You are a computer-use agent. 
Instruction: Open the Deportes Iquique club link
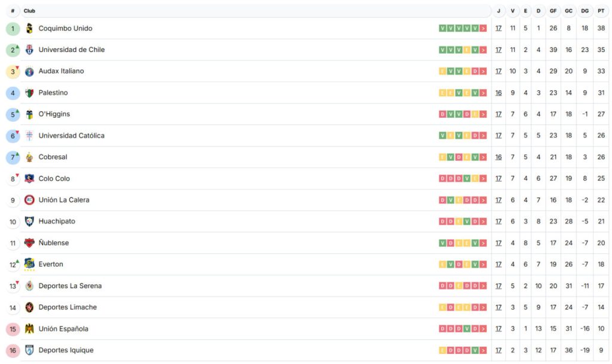[x=66, y=350]
